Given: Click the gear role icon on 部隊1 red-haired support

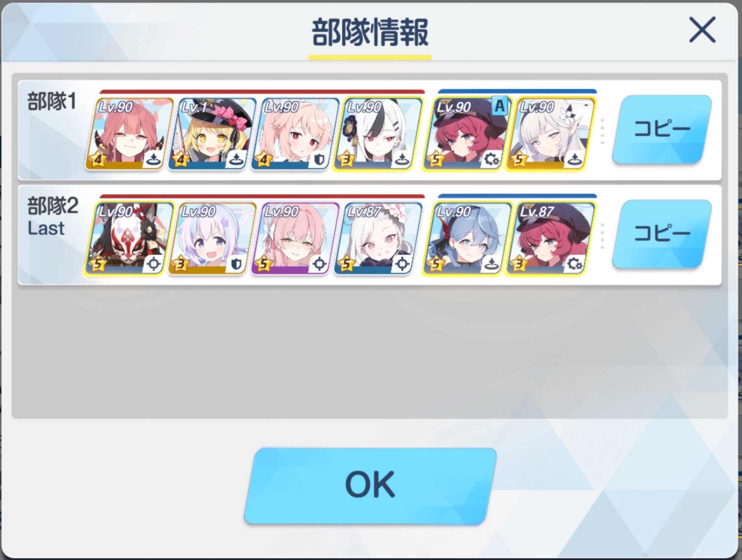Looking at the screenshot, I should pos(492,160).
